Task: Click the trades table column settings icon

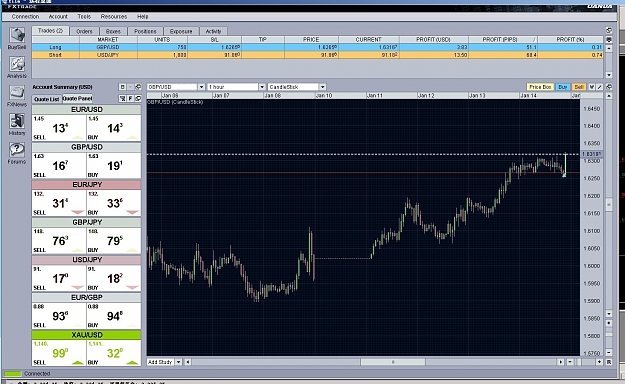Action: coord(609,39)
